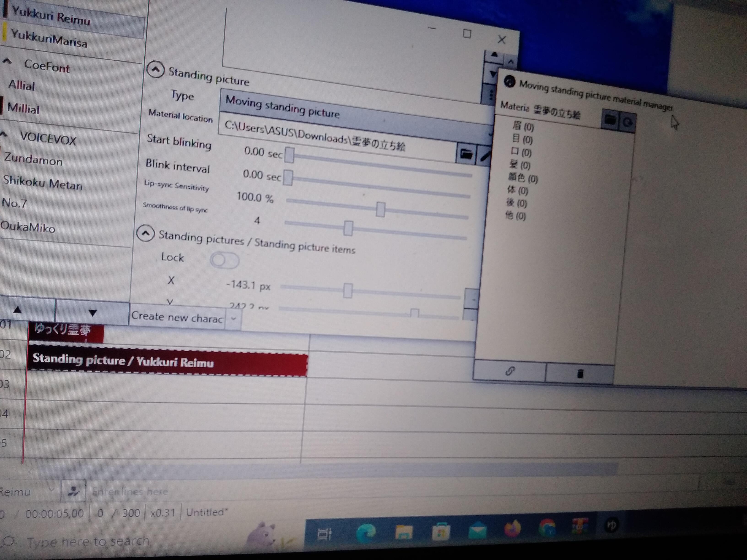The image size is (747, 560).
Task: Click the link icon in material manager
Action: 510,371
